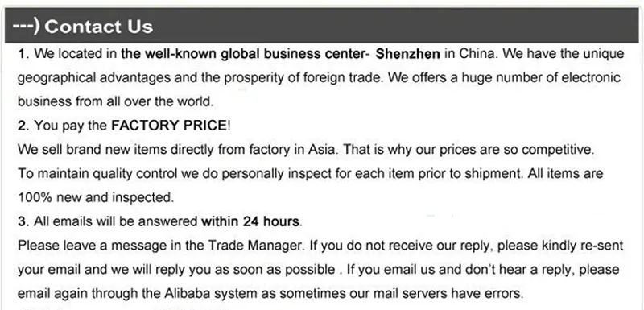Click the bold Shenzhen text
The image size is (644, 310).
coord(408,54)
